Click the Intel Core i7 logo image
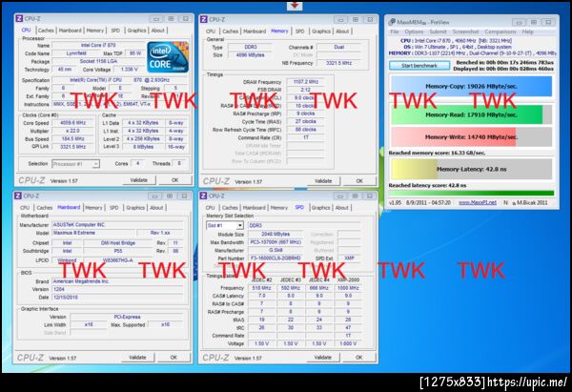The height and width of the screenshot is (392, 572). point(168,57)
